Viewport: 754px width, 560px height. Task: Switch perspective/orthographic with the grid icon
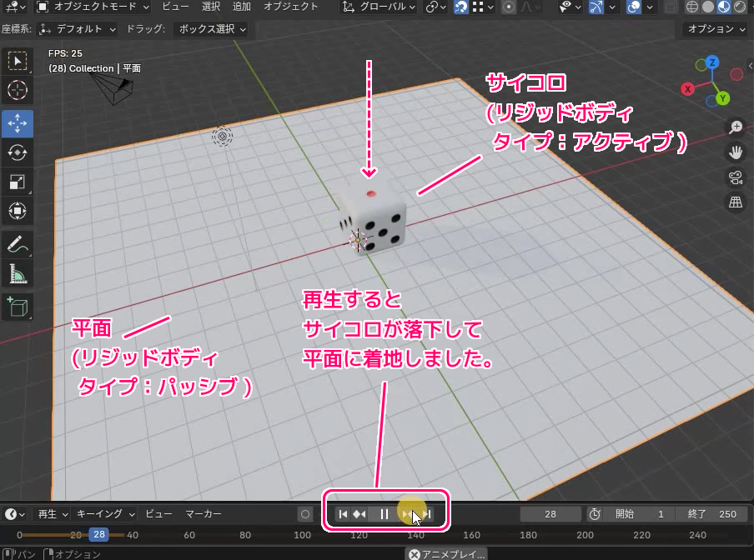click(736, 202)
